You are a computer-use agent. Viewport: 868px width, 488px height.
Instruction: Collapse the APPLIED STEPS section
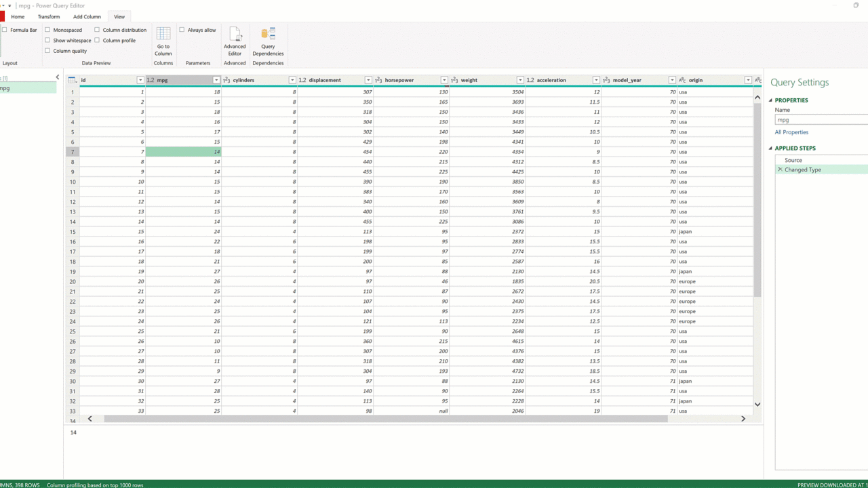click(x=771, y=148)
